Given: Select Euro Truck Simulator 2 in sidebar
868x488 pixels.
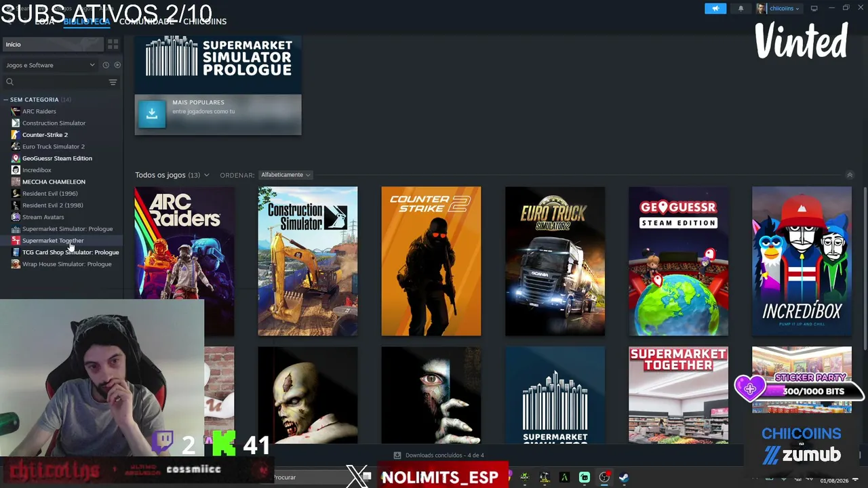Looking at the screenshot, I should pos(54,146).
